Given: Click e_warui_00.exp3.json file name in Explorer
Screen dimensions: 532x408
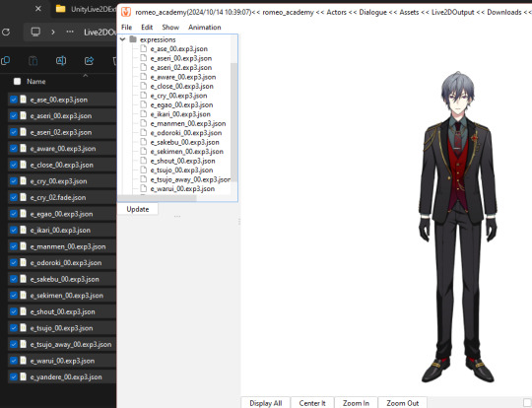Looking at the screenshot, I should pyautogui.click(x=62, y=361).
